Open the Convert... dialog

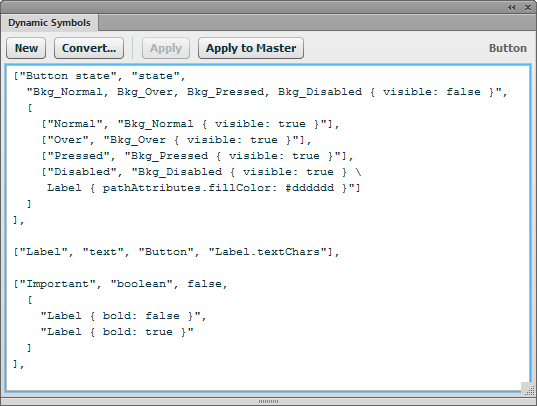[x=89, y=48]
